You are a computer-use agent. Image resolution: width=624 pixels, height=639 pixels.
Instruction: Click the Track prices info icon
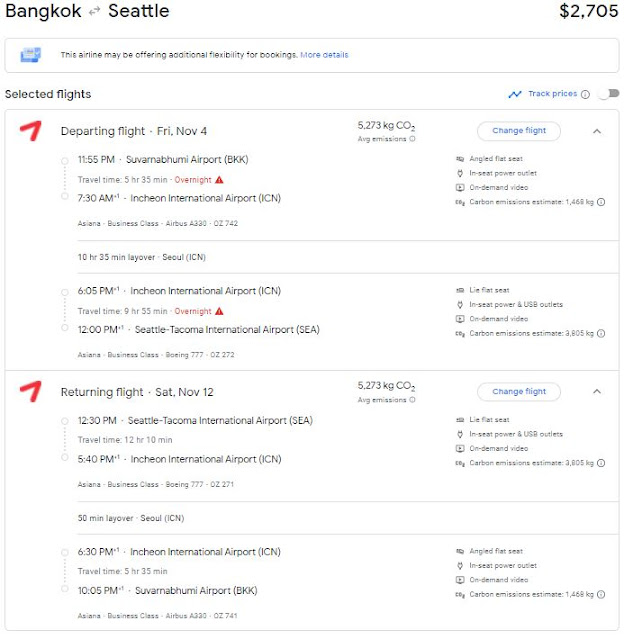[x=585, y=94]
